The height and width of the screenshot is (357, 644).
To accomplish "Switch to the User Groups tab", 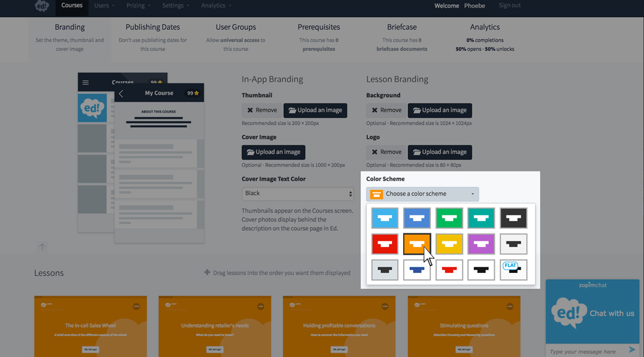I will click(236, 38).
